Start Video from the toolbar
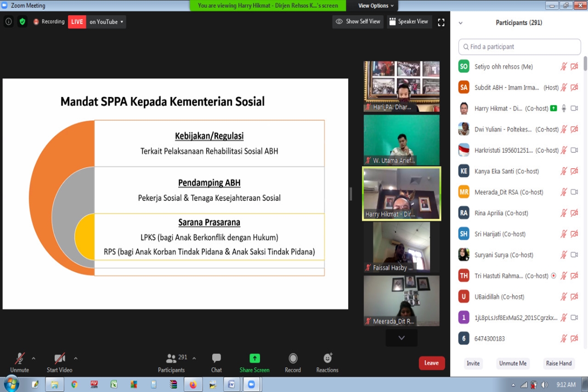 point(59,363)
